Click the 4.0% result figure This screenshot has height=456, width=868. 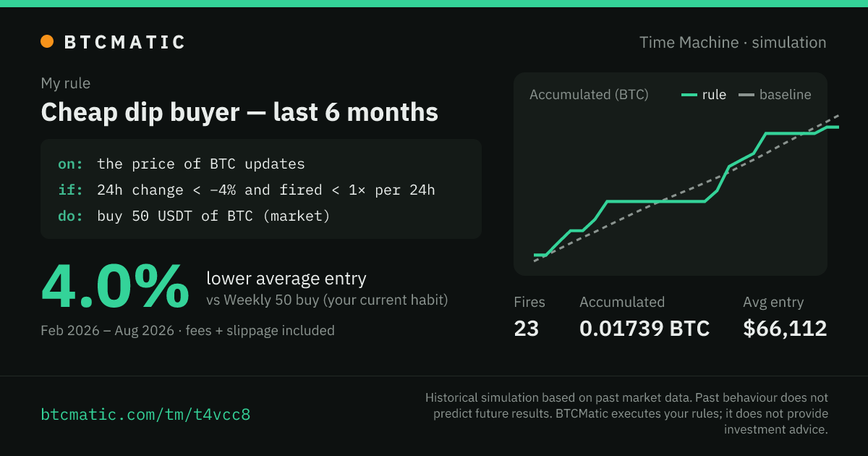pos(115,288)
